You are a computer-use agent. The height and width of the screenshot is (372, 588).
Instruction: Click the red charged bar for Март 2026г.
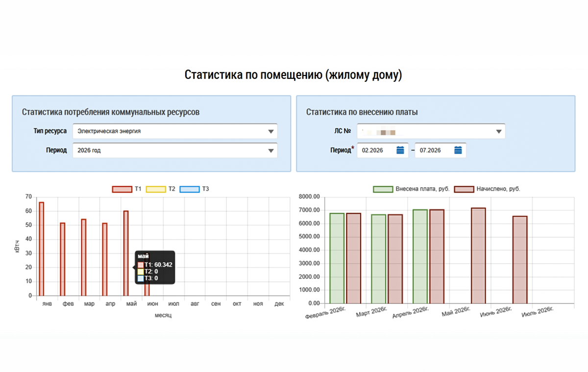point(395,259)
